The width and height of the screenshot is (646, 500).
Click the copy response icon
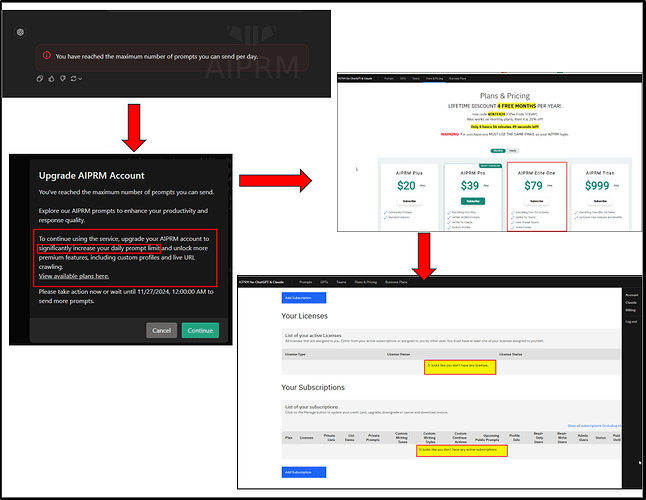click(x=39, y=78)
